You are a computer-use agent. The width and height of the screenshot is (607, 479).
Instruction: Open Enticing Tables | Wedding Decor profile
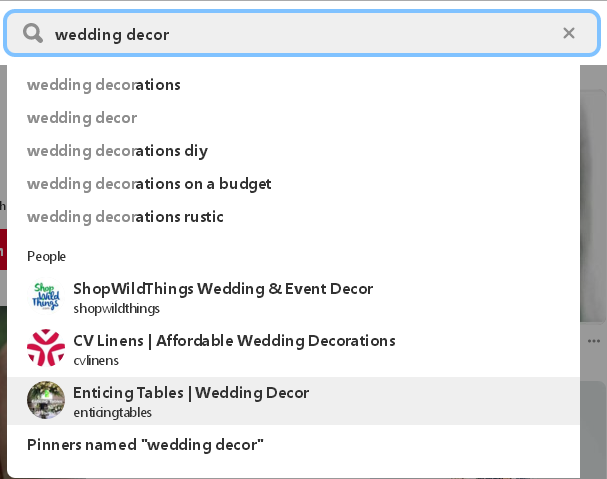coord(191,393)
